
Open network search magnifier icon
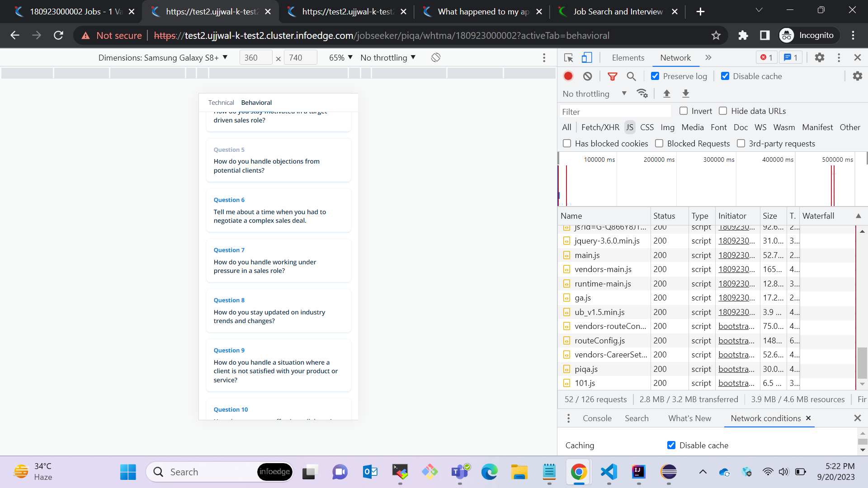[631, 76]
